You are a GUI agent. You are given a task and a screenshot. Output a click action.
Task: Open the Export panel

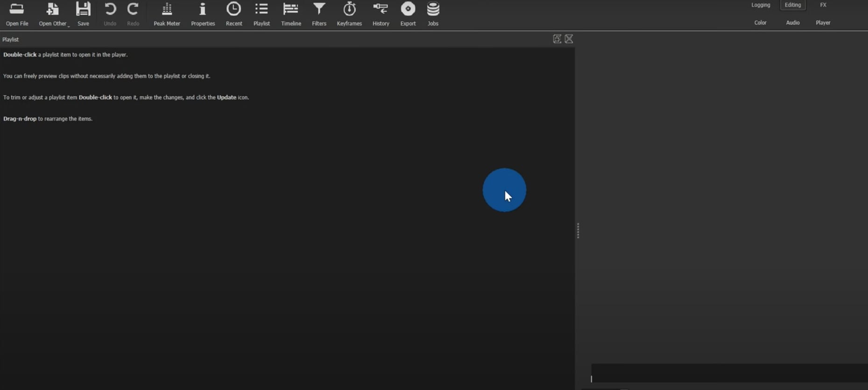(408, 14)
